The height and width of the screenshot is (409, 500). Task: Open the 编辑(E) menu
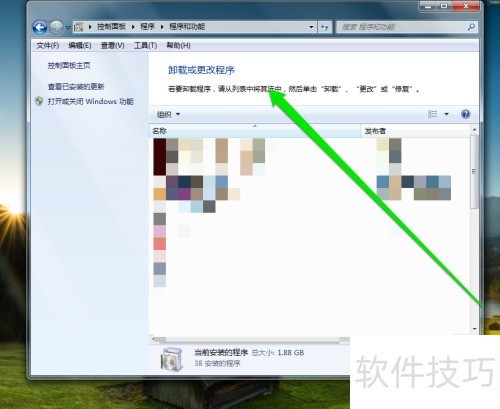[79, 45]
